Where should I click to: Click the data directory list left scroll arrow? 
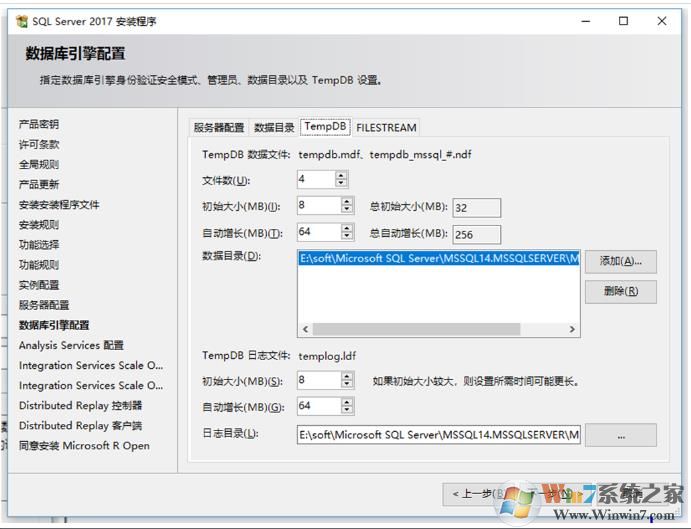[305, 329]
